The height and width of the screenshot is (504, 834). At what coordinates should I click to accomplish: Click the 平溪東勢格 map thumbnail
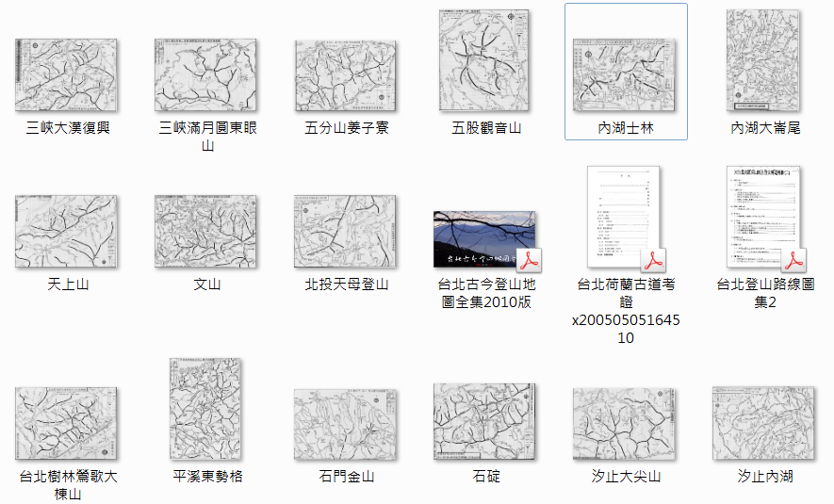pos(205,409)
